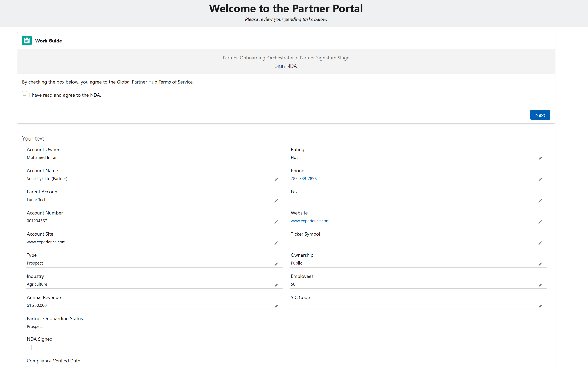Click the NDA agreement label text
The width and height of the screenshot is (588, 367).
point(65,95)
